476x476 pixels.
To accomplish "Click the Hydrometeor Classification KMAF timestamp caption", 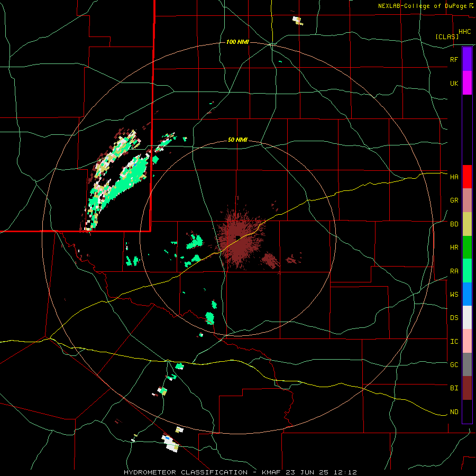I will point(240,472).
